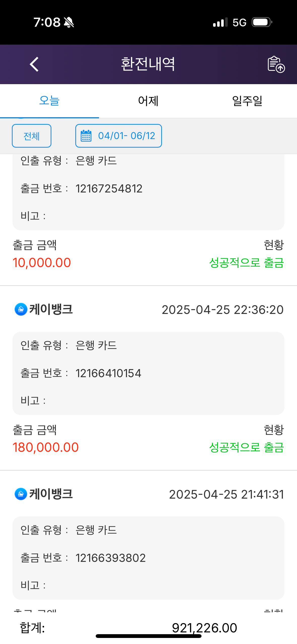Viewport: 297px width, 644px height.
Task: Open the 전체 filter dropdown
Action: [32, 136]
